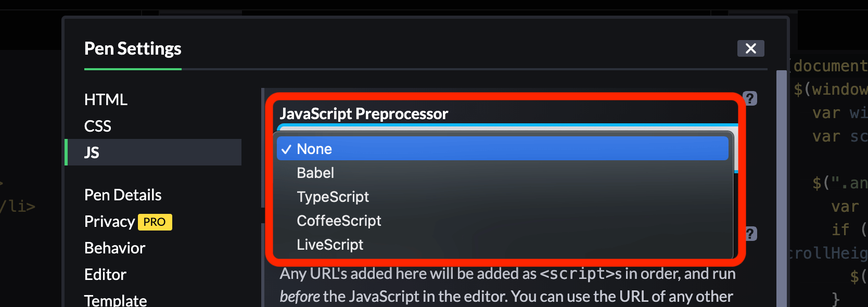868x307 pixels.
Task: Click the JavaScript Preprocessor label
Action: click(364, 114)
